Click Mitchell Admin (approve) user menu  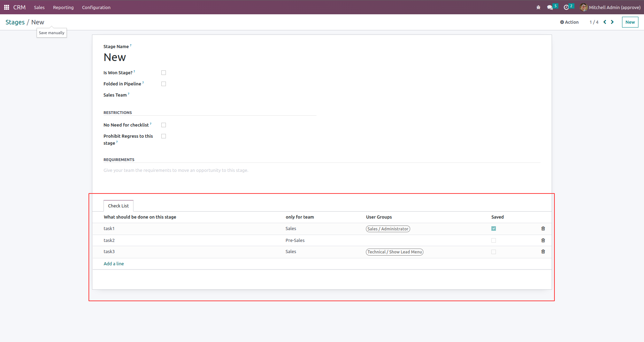[x=610, y=7]
